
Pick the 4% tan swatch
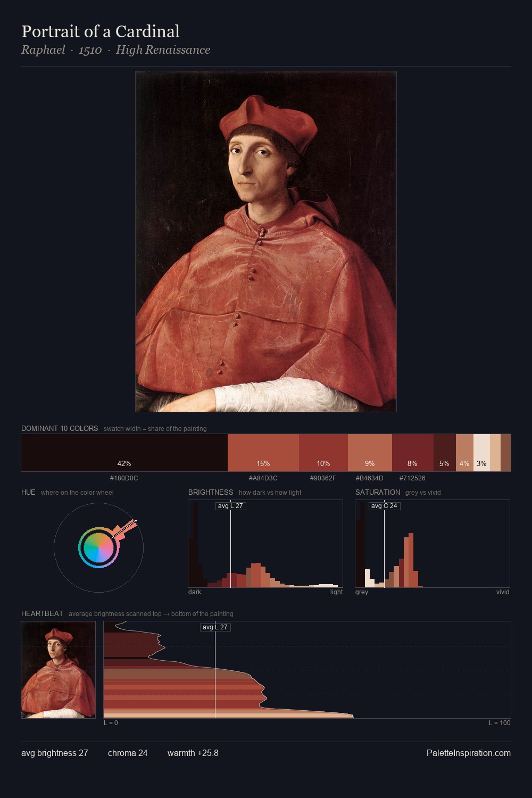tap(464, 453)
